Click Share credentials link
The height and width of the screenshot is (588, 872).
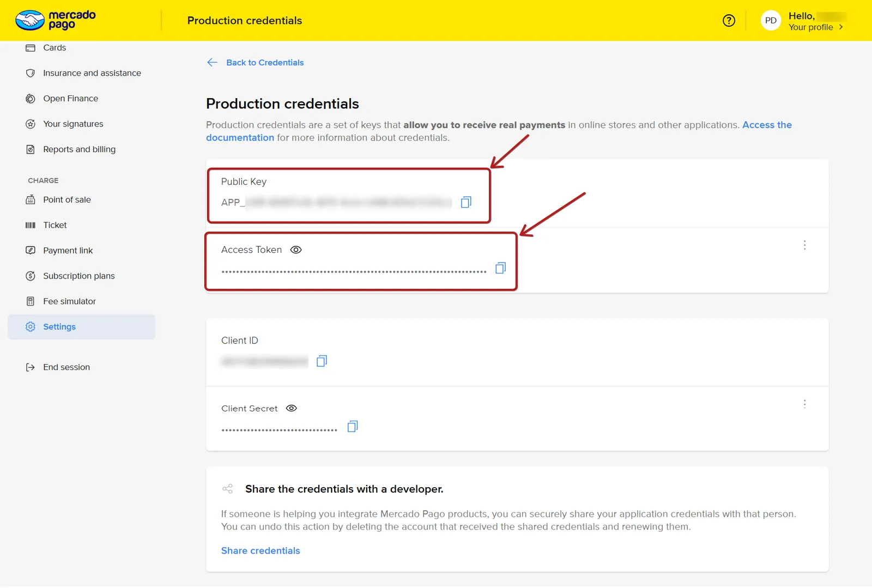261,551
